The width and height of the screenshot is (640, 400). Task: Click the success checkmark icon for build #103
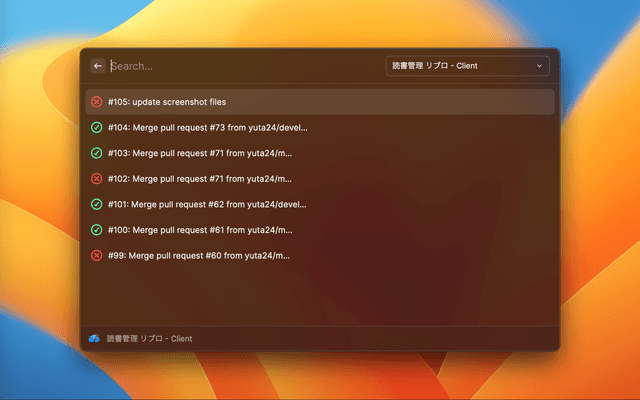click(x=97, y=153)
